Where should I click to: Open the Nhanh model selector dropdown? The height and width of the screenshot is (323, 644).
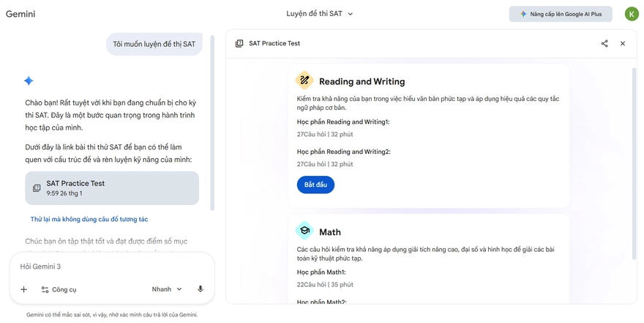pos(166,289)
